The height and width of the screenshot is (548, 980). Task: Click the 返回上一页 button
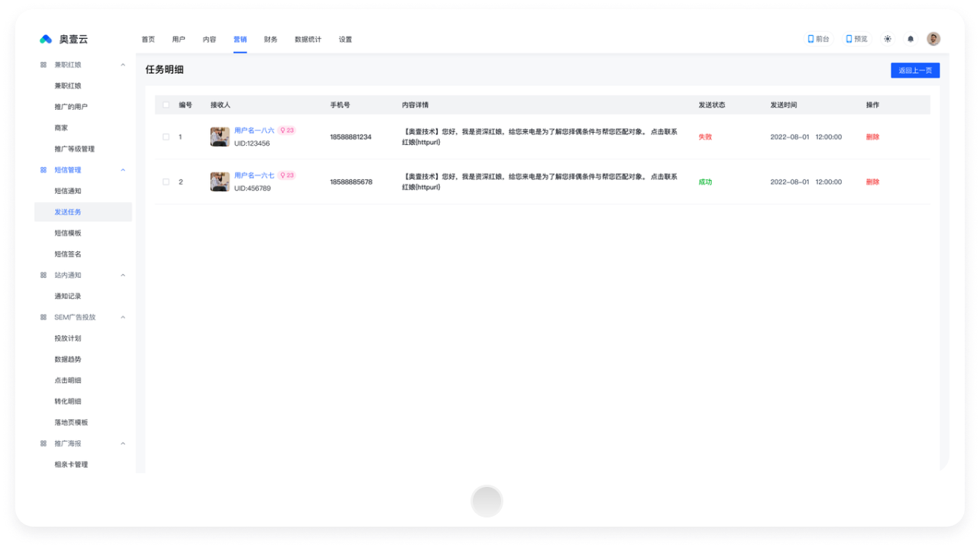pyautogui.click(x=915, y=70)
